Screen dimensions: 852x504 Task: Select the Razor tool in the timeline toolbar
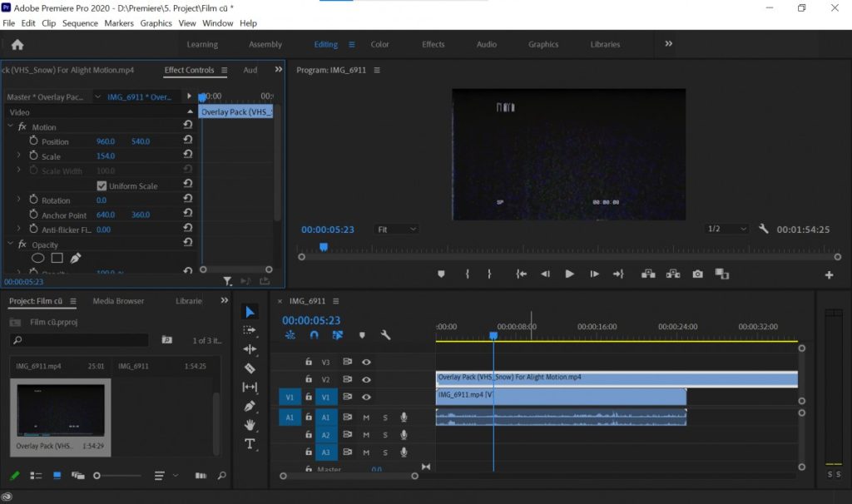tap(250, 368)
